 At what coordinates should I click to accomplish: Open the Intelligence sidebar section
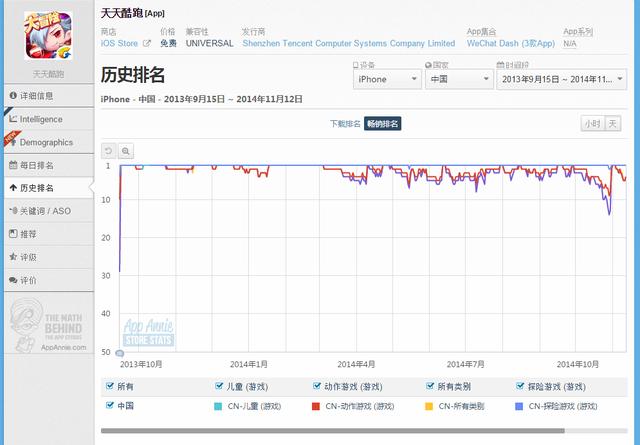click(x=47, y=119)
